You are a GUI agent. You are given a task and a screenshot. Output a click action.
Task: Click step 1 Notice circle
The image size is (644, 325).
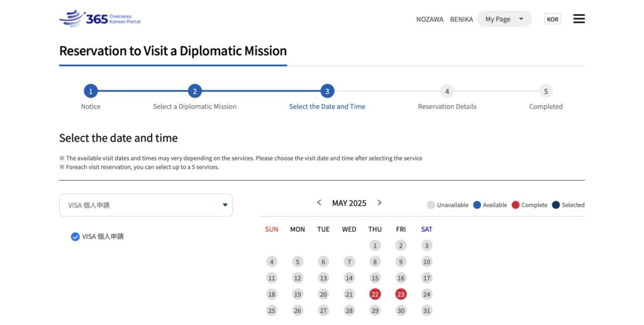pos(91,91)
